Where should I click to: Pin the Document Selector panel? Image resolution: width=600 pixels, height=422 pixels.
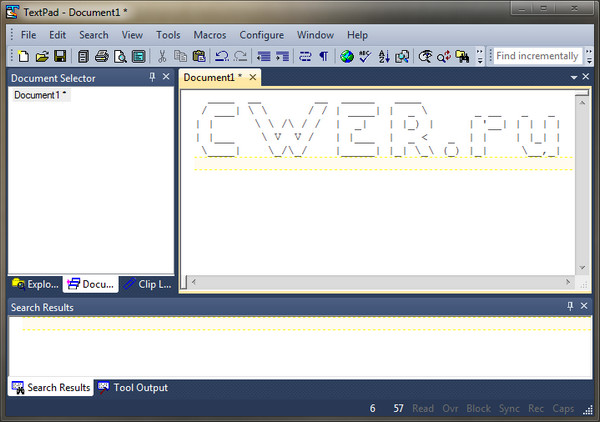pyautogui.click(x=152, y=77)
